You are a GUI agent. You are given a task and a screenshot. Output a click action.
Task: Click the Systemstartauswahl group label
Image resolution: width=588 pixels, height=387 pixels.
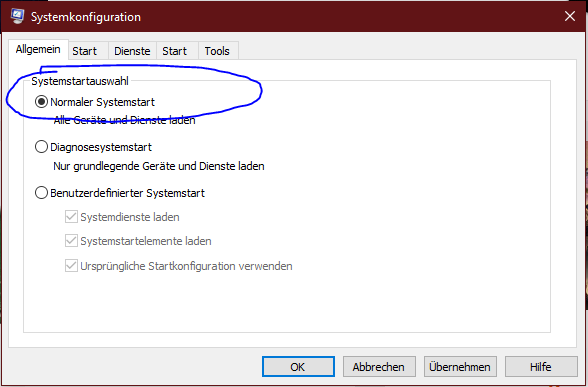point(80,81)
